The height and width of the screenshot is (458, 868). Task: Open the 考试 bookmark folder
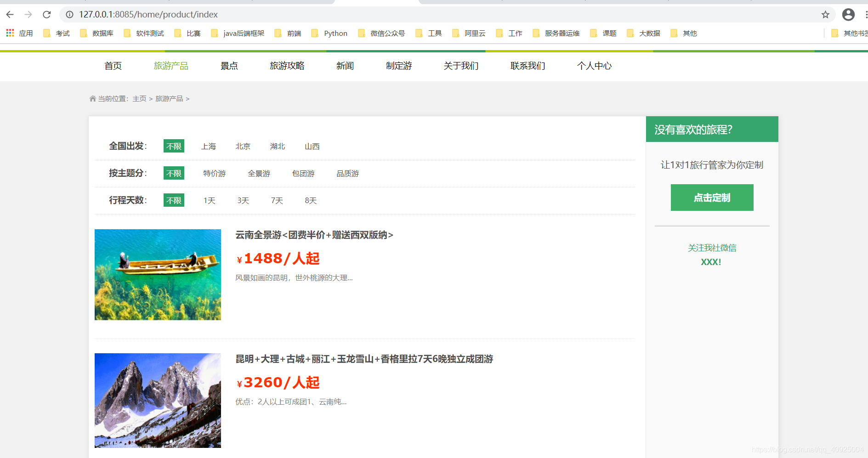(x=56, y=33)
